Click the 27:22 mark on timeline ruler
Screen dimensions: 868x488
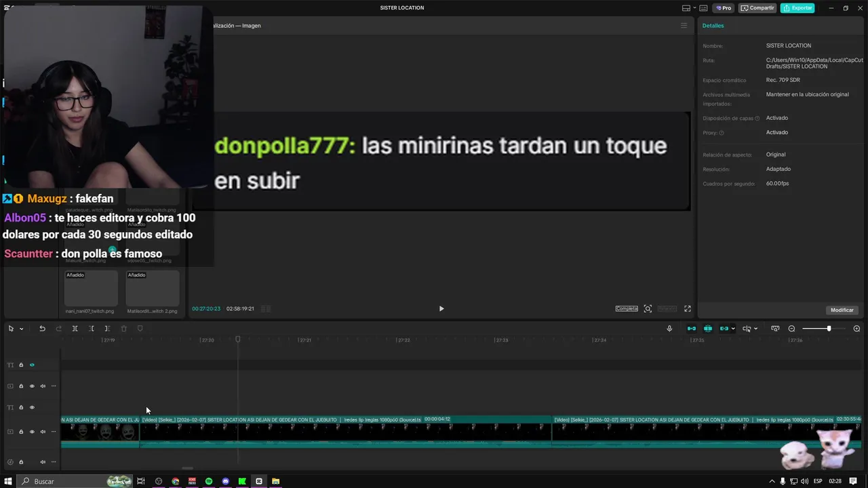tap(403, 340)
